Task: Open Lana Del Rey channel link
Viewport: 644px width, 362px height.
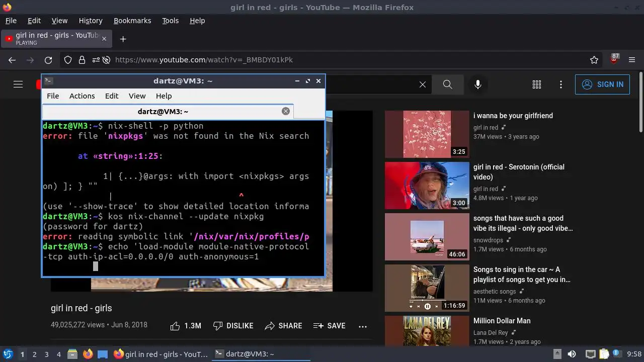Action: [491, 333]
